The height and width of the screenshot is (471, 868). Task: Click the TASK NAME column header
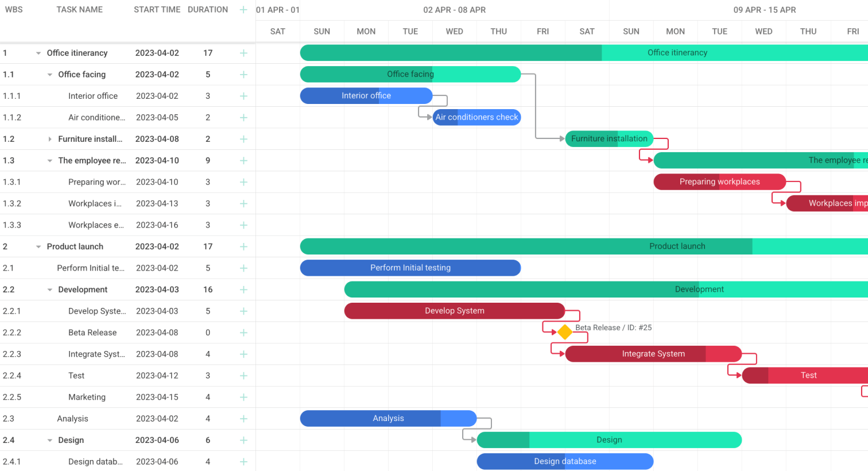79,10
